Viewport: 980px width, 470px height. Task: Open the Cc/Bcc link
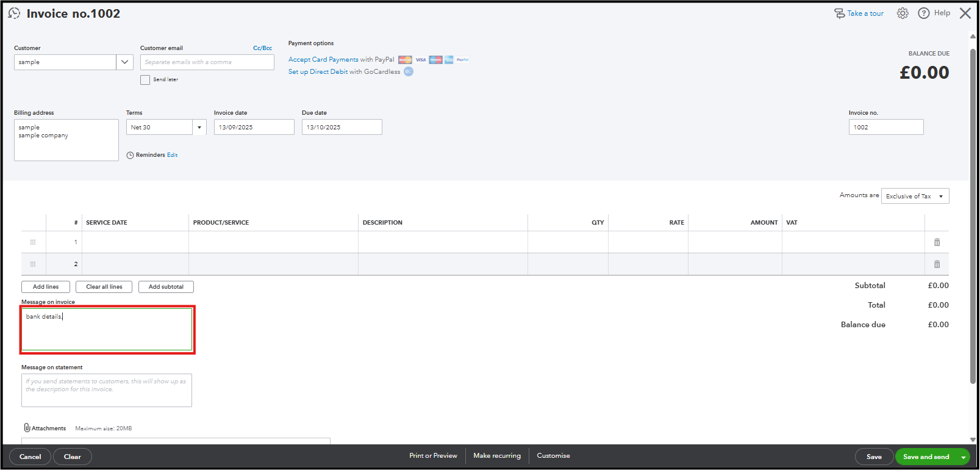click(263, 48)
